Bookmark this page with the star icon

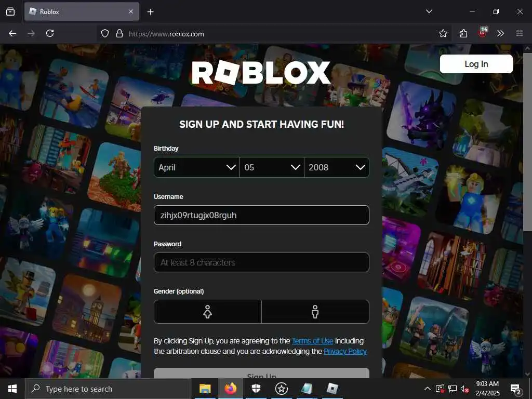(443, 33)
